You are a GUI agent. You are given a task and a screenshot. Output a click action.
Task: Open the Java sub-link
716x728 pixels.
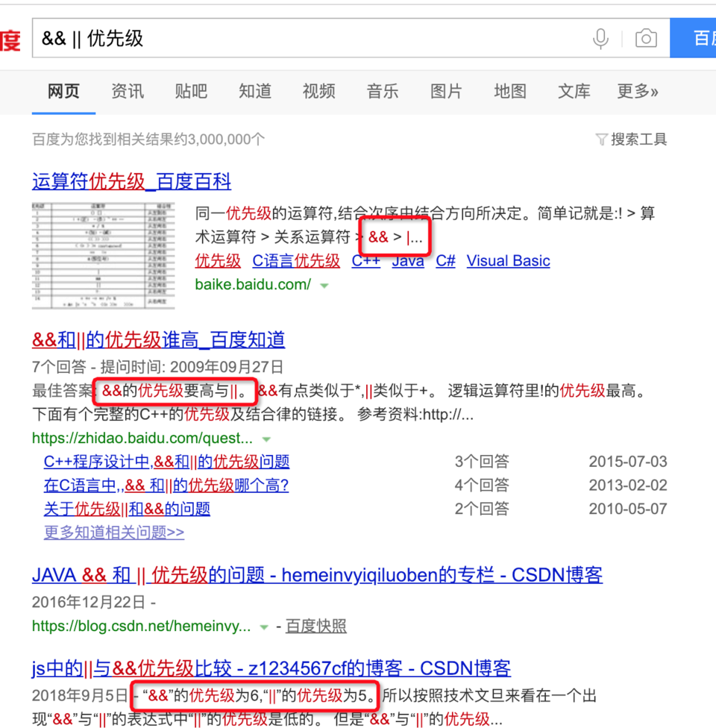[408, 261]
